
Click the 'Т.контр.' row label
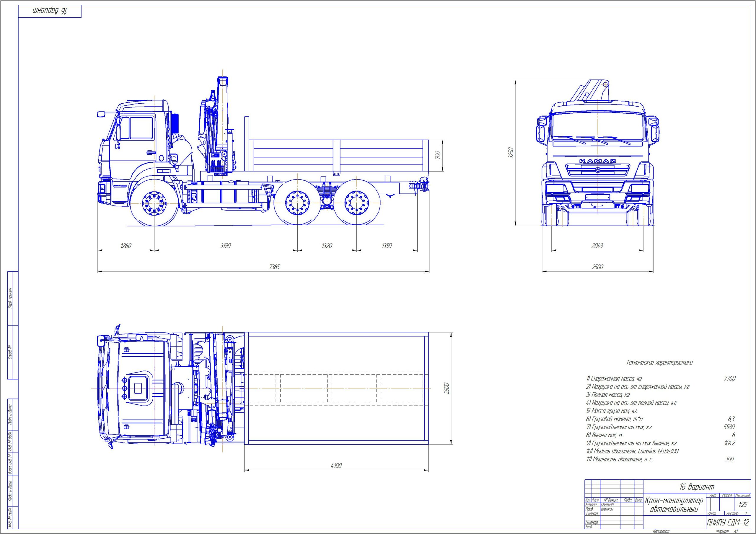592,514
